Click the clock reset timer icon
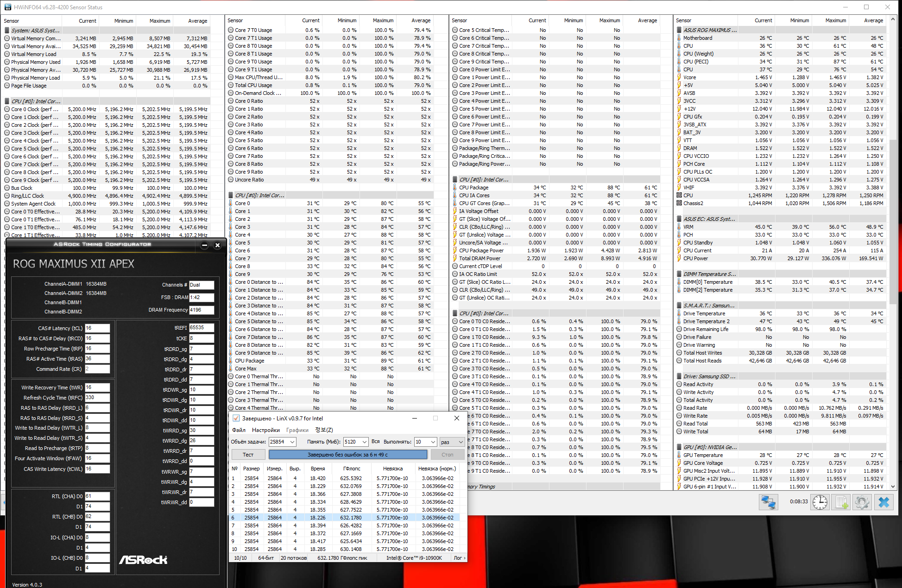Screen dimensions: 902x588 tap(820, 502)
